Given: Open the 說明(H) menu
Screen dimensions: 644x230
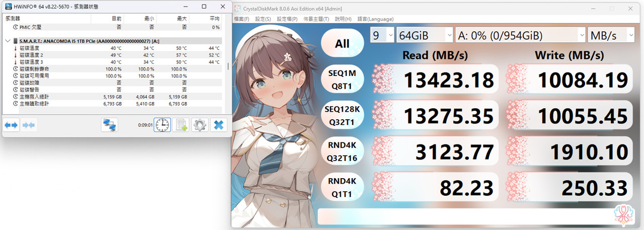Looking at the screenshot, I should (x=343, y=19).
